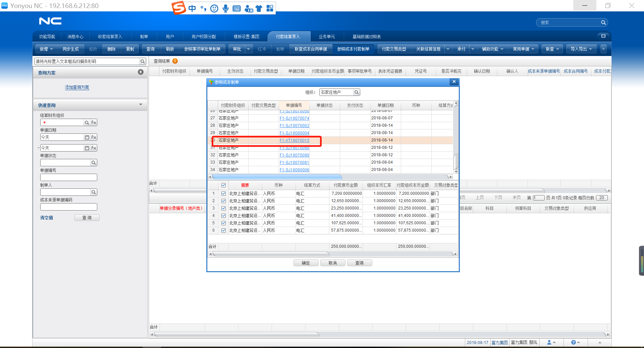Uncheck detail row 2 amount 12,650 checkbox
This screenshot has width=644, height=348.
223,201
